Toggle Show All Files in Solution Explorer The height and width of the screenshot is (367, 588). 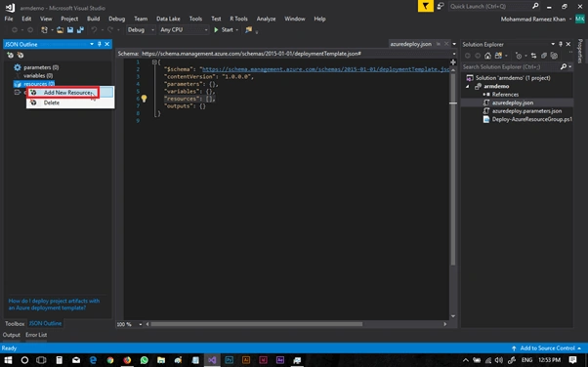click(x=554, y=56)
